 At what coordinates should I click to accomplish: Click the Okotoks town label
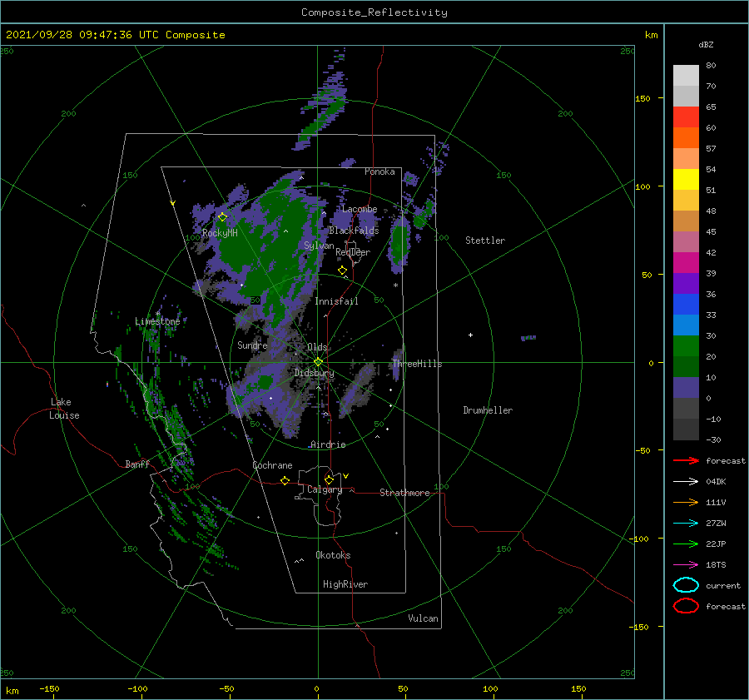point(333,555)
